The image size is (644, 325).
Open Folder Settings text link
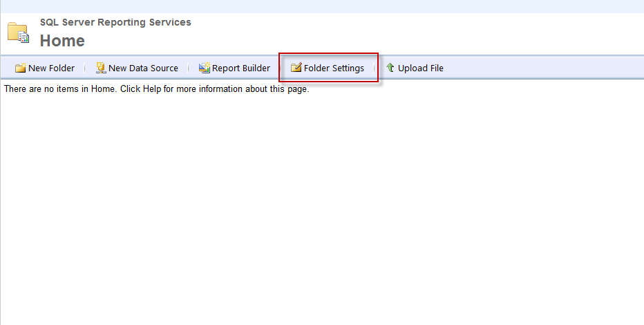[x=334, y=68]
